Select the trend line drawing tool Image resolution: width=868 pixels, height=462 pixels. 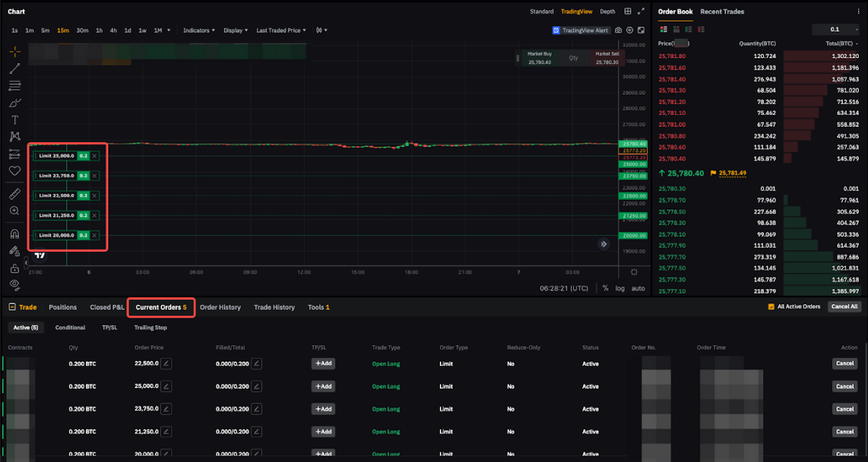14,69
